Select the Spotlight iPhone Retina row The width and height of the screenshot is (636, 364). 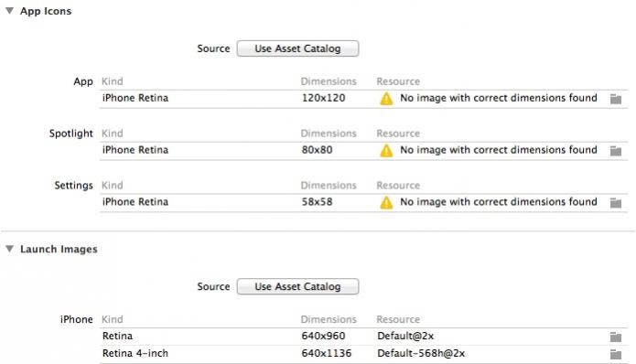363,150
